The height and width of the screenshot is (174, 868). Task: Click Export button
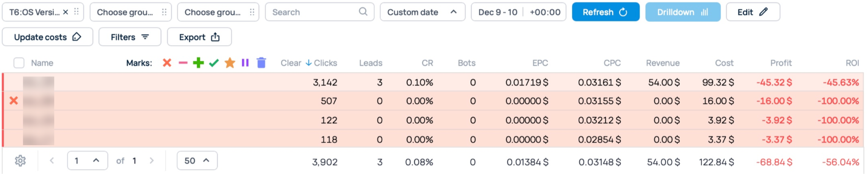click(x=199, y=37)
